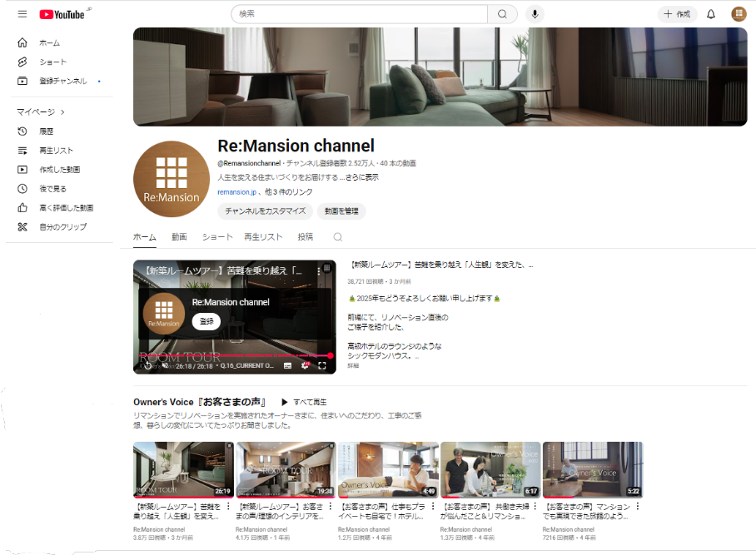The width and height of the screenshot is (756, 555).
Task: Open the hamburger guide menu
Action: click(x=22, y=14)
